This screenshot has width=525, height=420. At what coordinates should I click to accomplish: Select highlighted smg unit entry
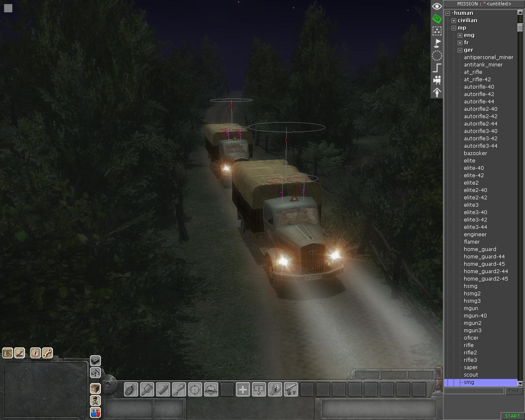[x=481, y=382]
